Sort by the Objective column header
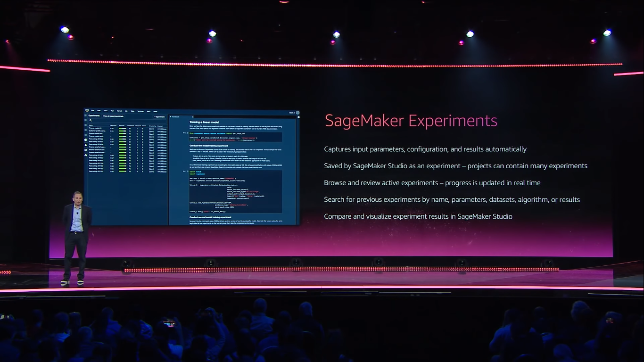 pyautogui.click(x=113, y=126)
